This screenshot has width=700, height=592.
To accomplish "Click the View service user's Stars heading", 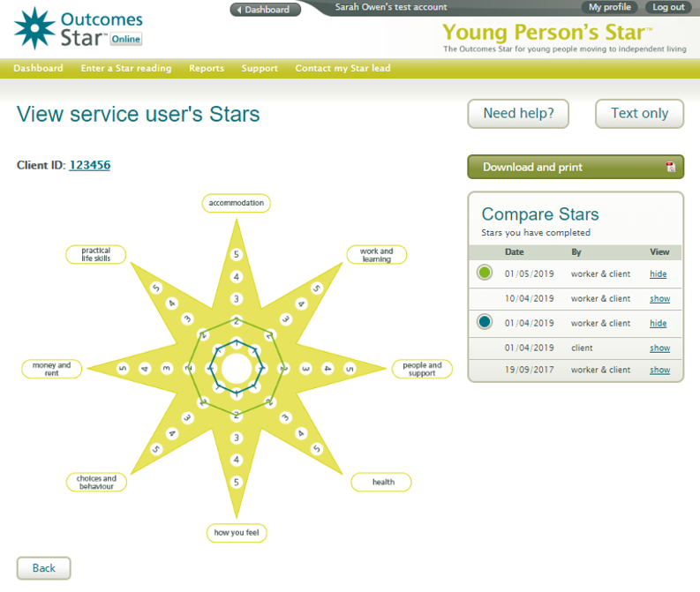I will coord(138,114).
